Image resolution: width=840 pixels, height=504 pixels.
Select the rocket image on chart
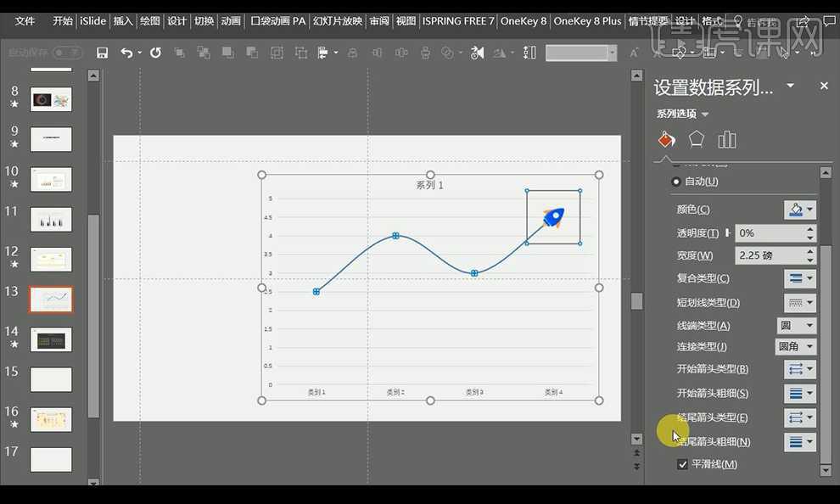point(553,217)
